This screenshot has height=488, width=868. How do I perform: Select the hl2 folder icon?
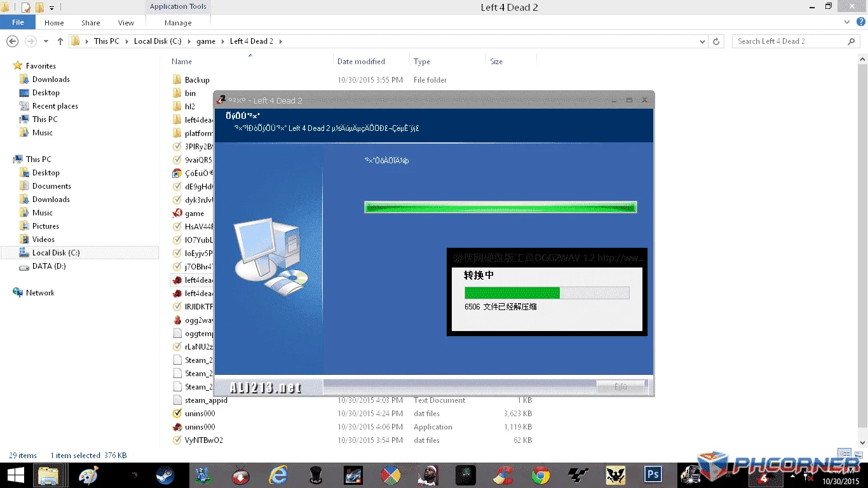pos(177,107)
